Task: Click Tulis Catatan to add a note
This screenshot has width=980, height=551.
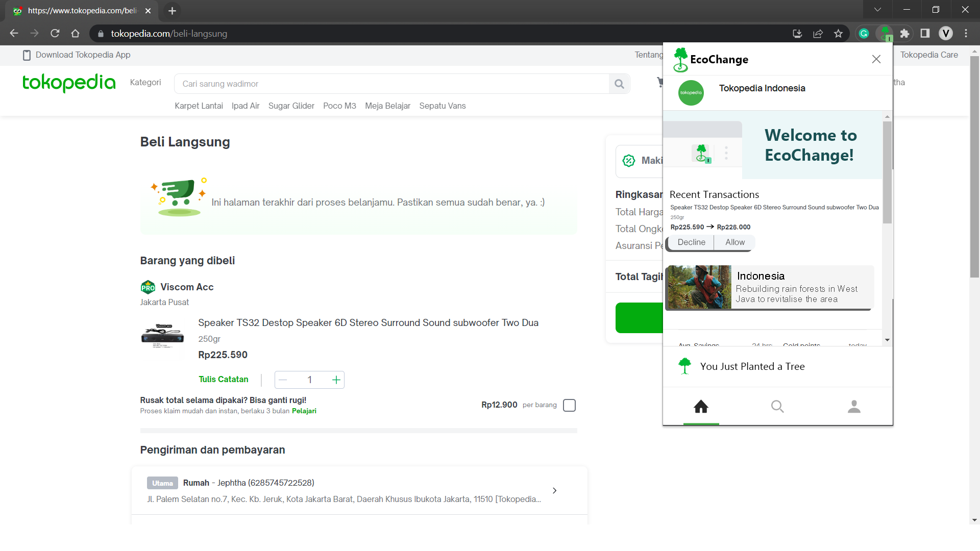Action: tap(224, 380)
